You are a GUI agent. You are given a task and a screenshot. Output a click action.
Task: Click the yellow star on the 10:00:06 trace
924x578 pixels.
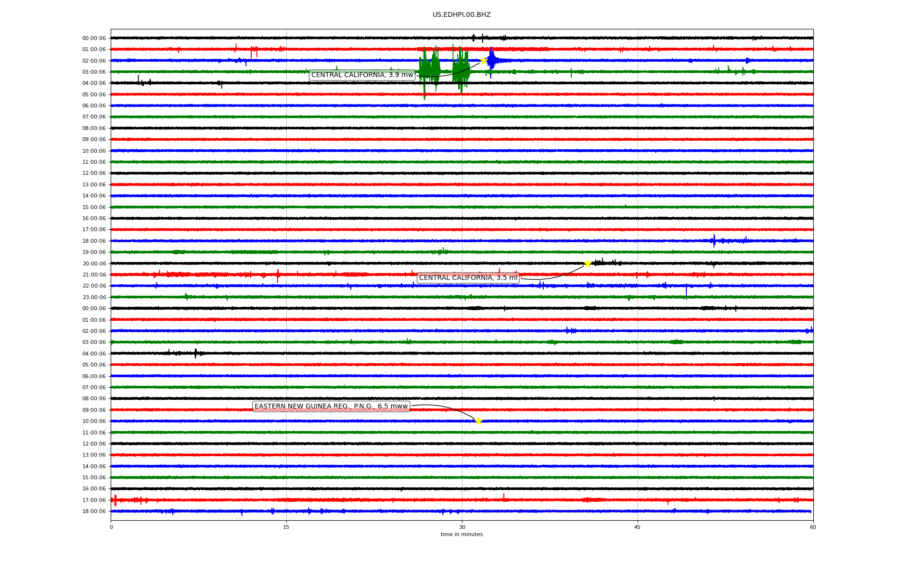[478, 421]
